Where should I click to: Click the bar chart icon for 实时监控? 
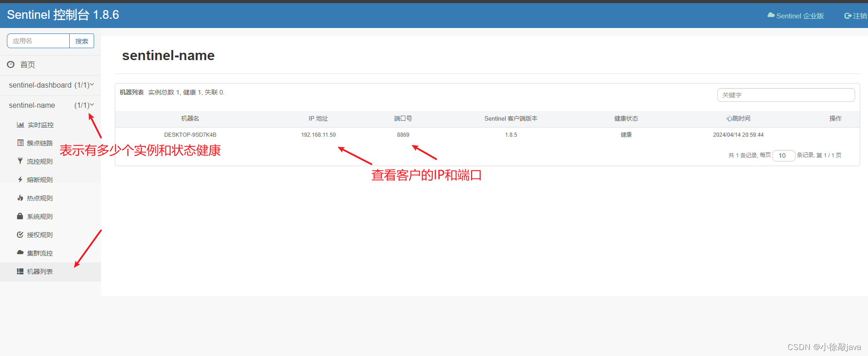[x=20, y=125]
